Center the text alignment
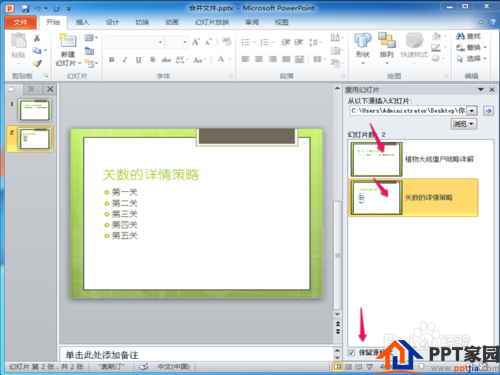The width and height of the screenshot is (500, 375). 259,59
